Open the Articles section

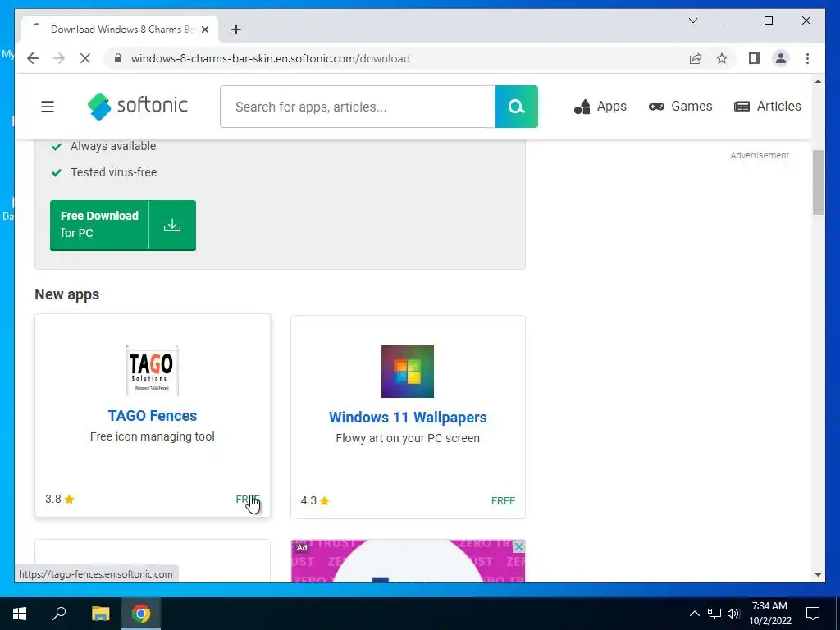point(767,106)
